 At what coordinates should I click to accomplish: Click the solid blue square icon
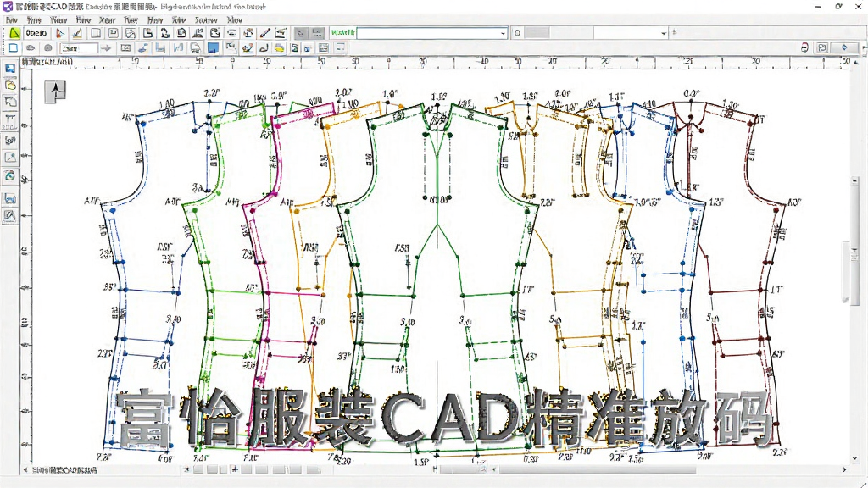[x=213, y=48]
